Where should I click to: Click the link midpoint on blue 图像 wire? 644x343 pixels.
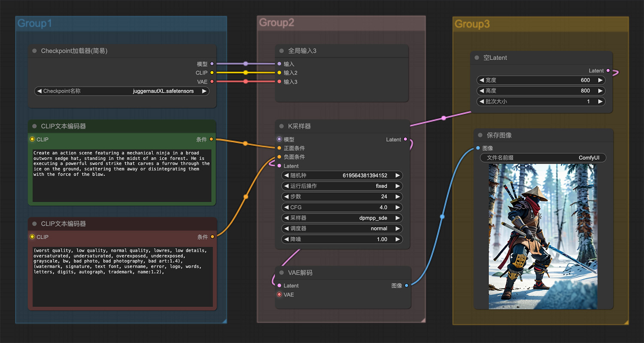click(442, 217)
